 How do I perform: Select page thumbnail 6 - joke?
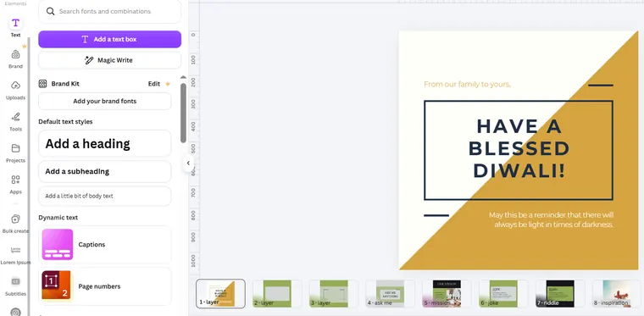click(x=503, y=293)
